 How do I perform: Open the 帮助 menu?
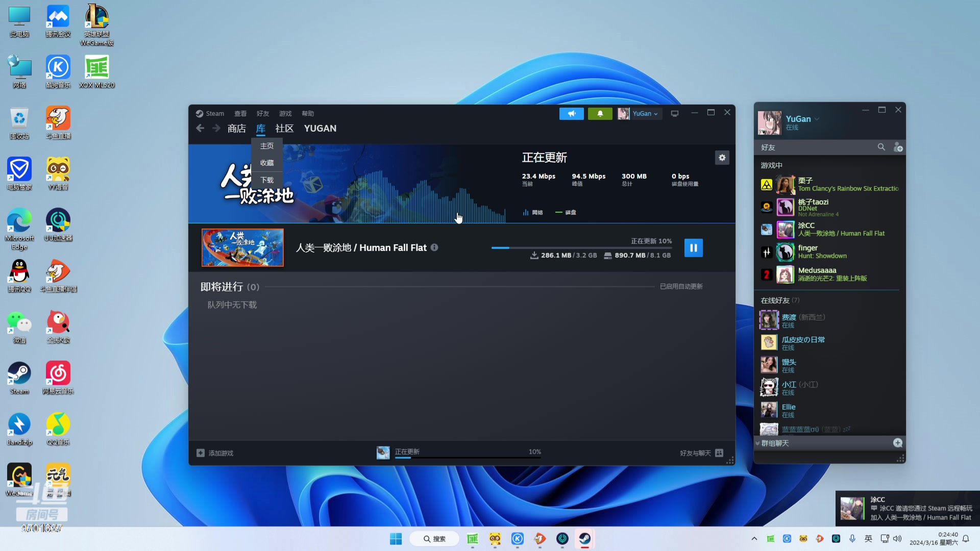308,113
